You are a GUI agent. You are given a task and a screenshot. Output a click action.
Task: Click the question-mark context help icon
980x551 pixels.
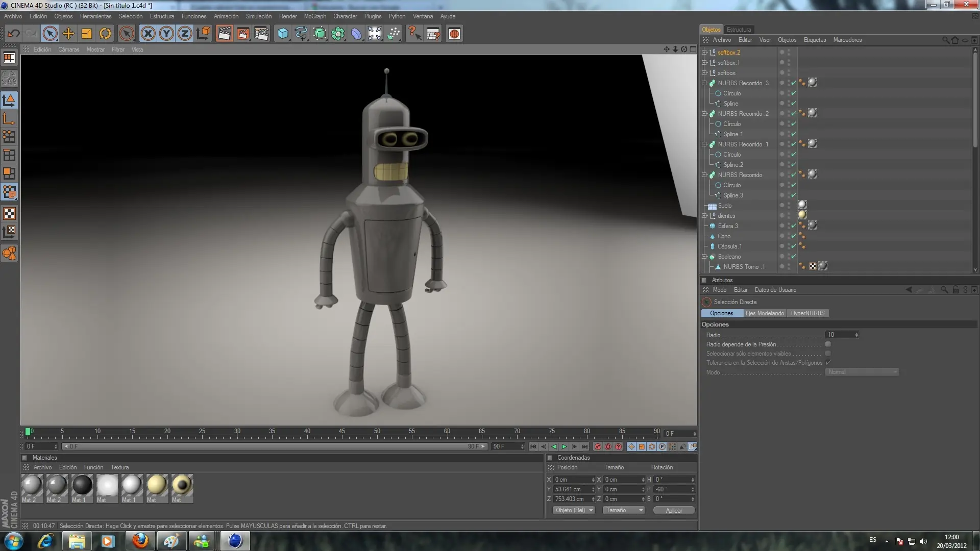pyautogui.click(x=414, y=34)
